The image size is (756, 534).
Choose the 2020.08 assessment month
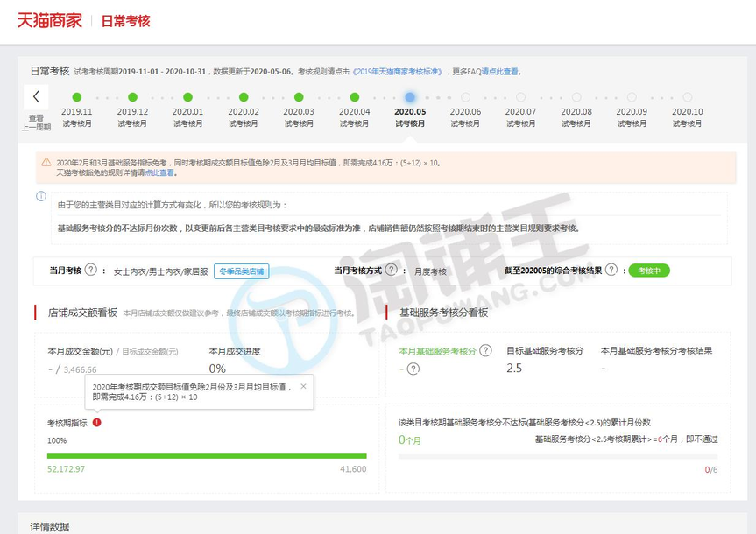576,97
